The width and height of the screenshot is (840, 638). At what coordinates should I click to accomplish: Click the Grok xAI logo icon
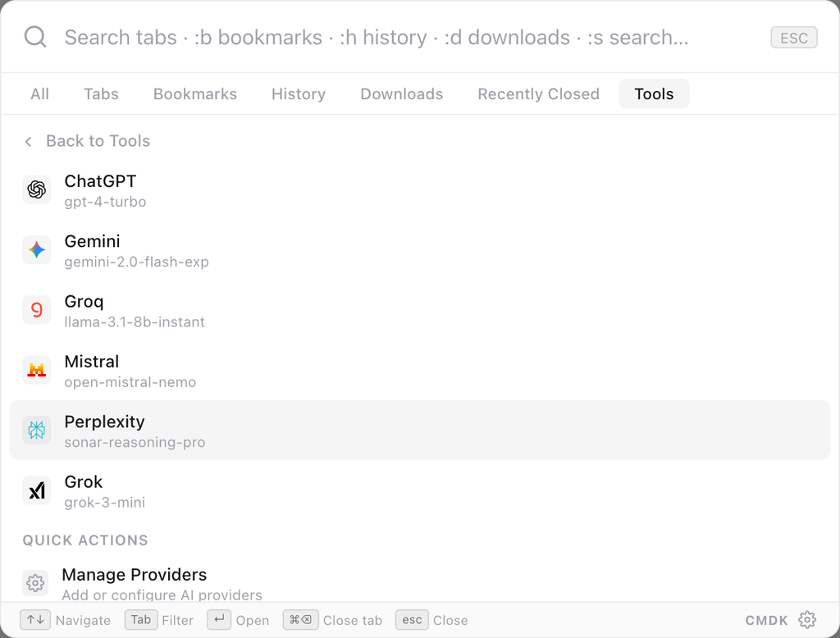pyautogui.click(x=36, y=490)
